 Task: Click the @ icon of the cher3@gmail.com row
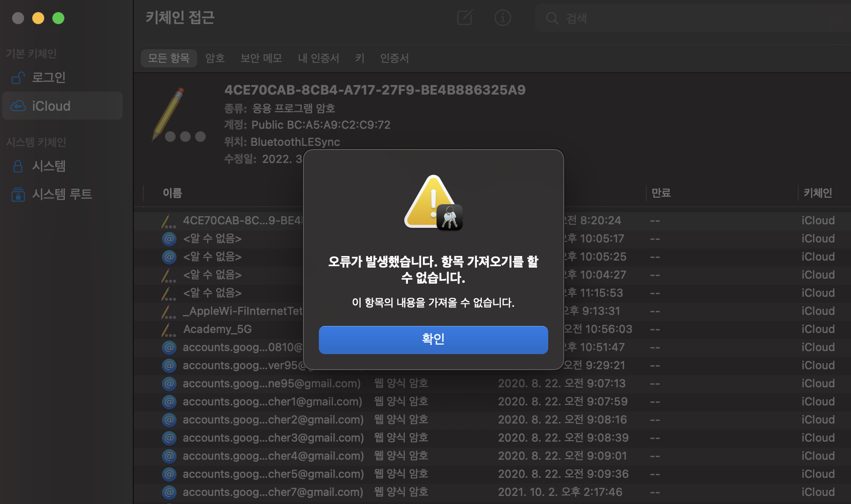(169, 438)
